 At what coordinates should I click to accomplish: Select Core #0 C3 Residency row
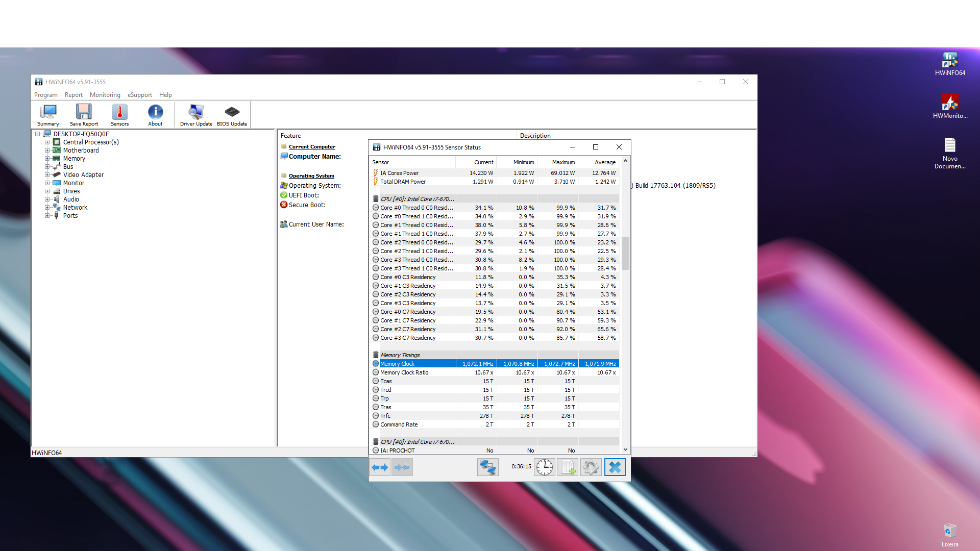[x=494, y=277]
